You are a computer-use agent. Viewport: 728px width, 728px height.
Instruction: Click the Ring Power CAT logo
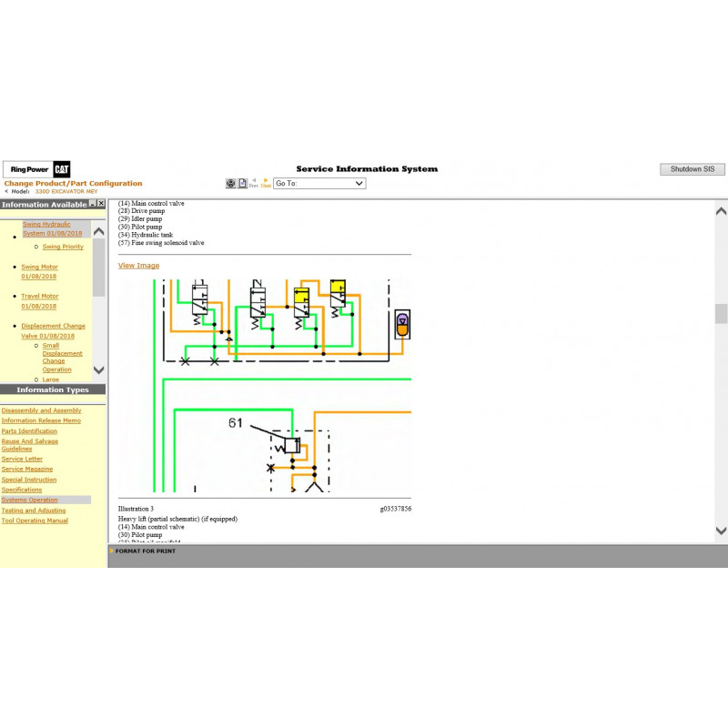point(37,169)
